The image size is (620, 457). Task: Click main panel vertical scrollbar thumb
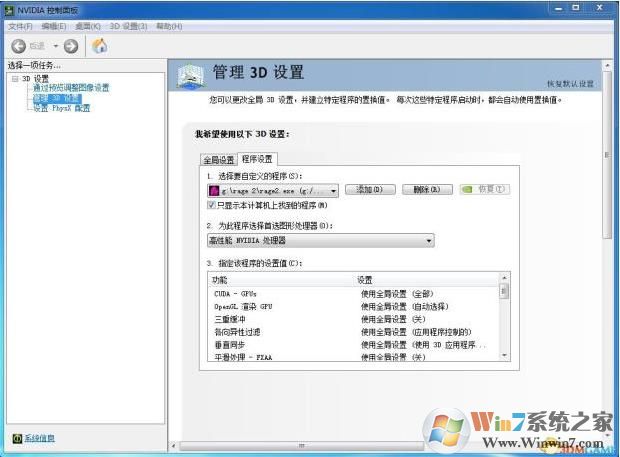click(607, 155)
